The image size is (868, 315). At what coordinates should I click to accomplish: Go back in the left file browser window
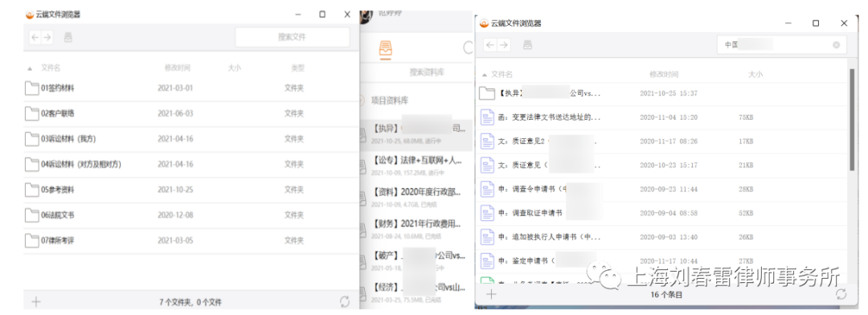35,37
